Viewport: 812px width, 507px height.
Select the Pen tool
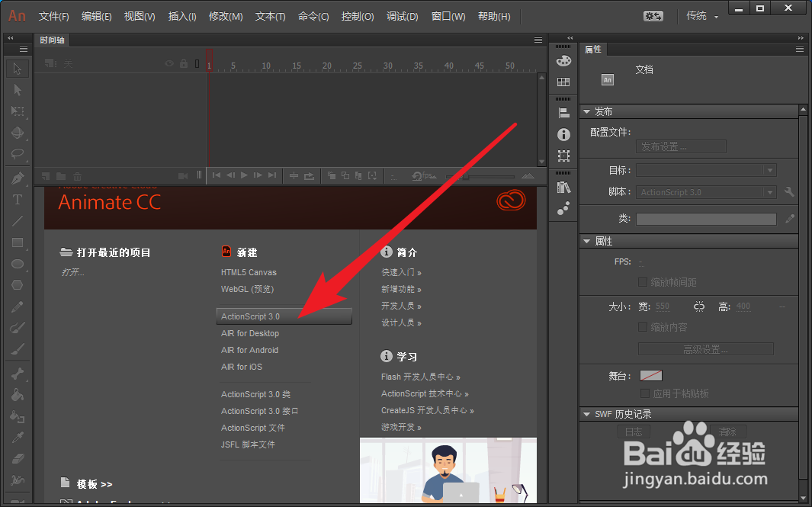pos(17,178)
